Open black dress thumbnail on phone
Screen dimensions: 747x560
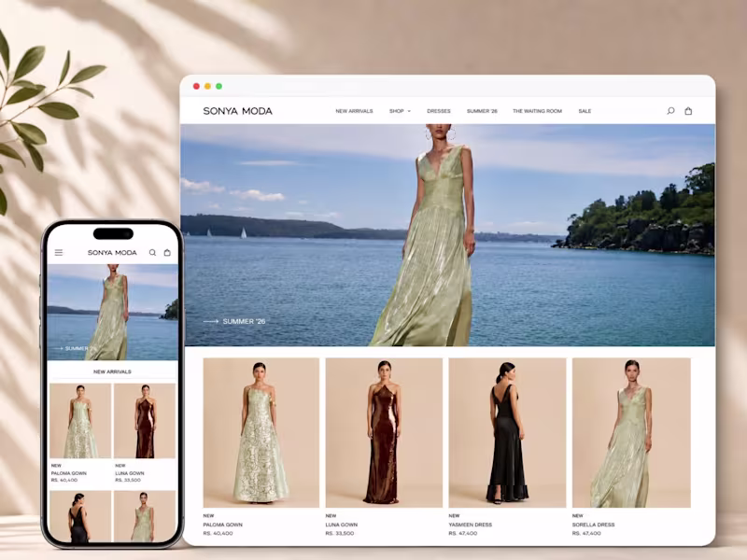[x=80, y=517]
